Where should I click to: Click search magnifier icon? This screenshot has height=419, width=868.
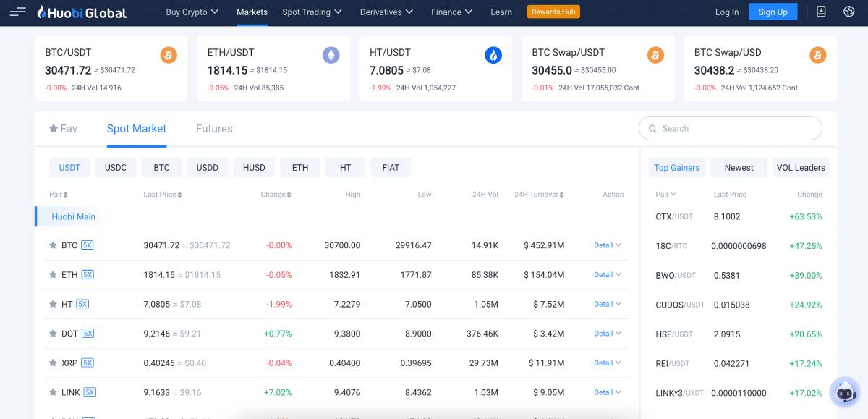[652, 128]
